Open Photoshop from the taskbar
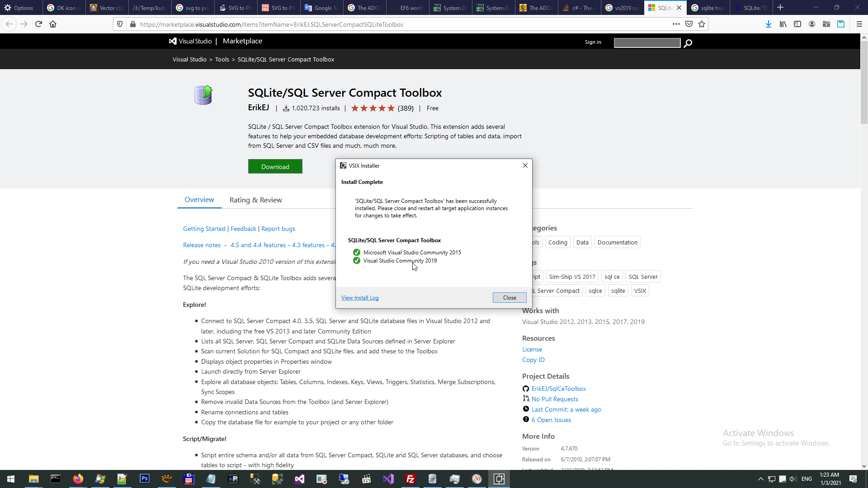The image size is (868, 488). coord(144,479)
